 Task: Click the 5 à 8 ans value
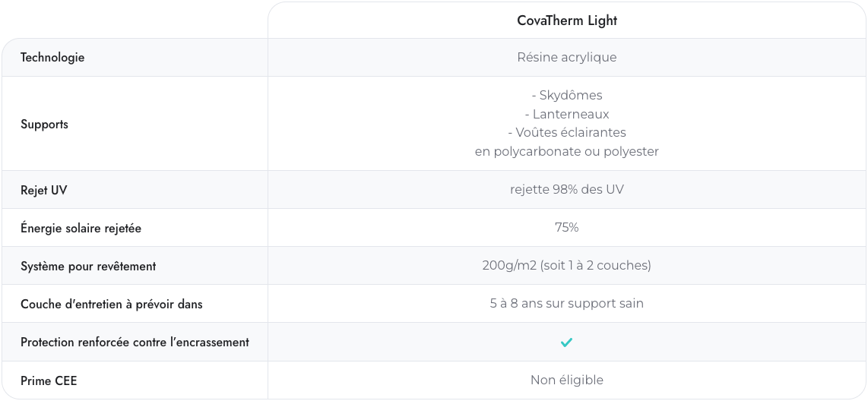click(x=566, y=304)
